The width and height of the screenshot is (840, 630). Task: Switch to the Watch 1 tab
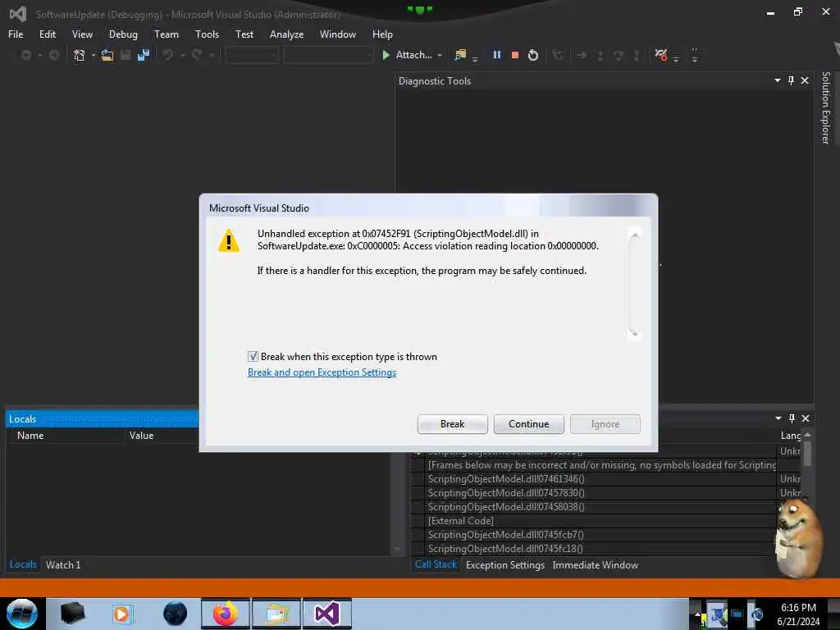pyautogui.click(x=62, y=564)
